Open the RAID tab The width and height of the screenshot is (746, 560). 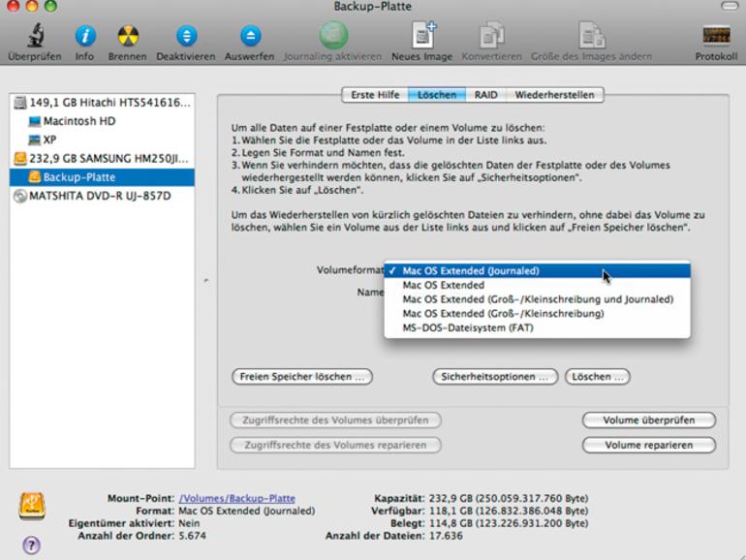coord(485,95)
